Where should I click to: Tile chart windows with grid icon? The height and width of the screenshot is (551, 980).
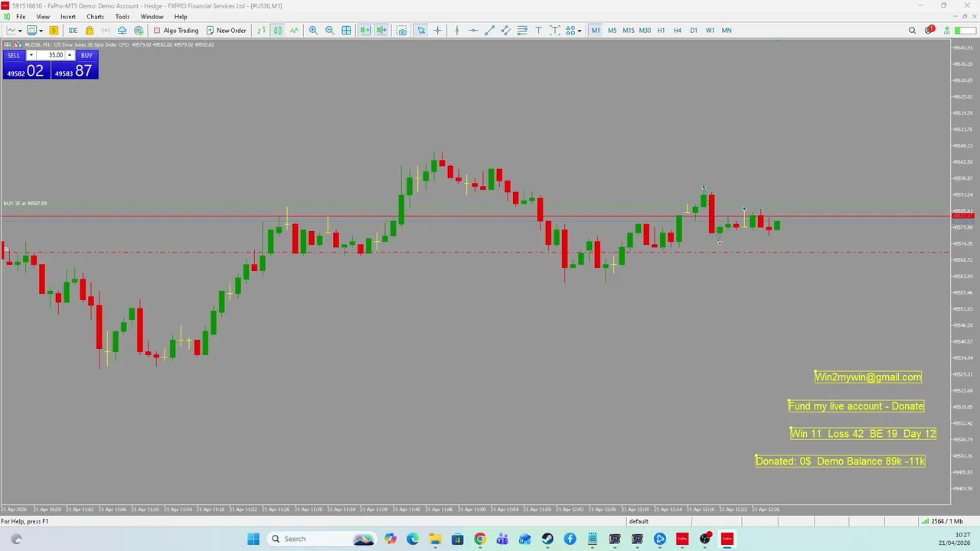point(347,31)
